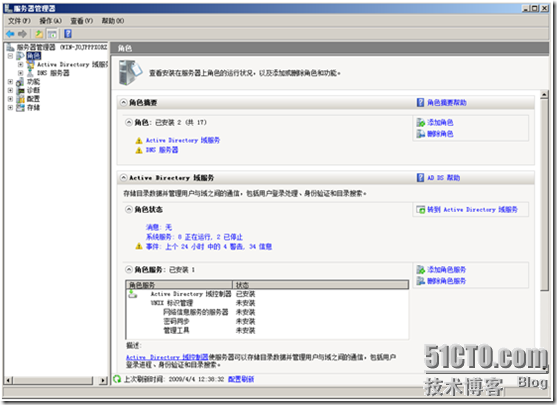Open the 查看(V) menu
The image size is (557, 405).
(x=82, y=21)
